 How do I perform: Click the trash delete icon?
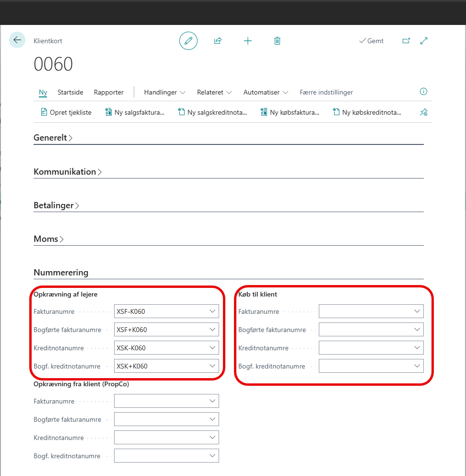[x=277, y=41]
